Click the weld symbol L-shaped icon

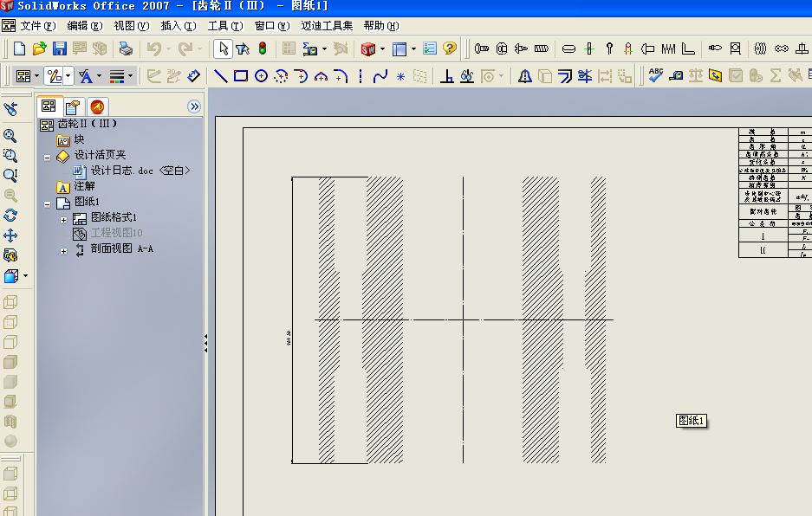(688, 48)
